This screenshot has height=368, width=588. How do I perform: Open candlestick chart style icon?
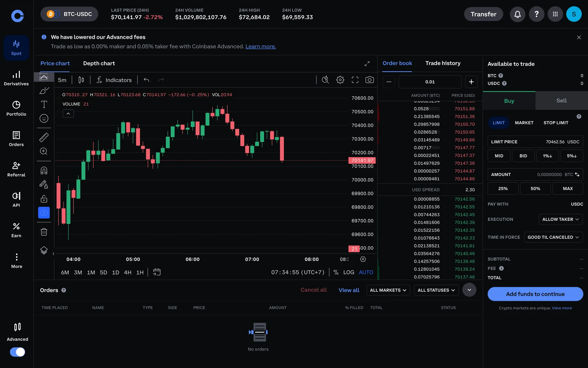click(81, 80)
